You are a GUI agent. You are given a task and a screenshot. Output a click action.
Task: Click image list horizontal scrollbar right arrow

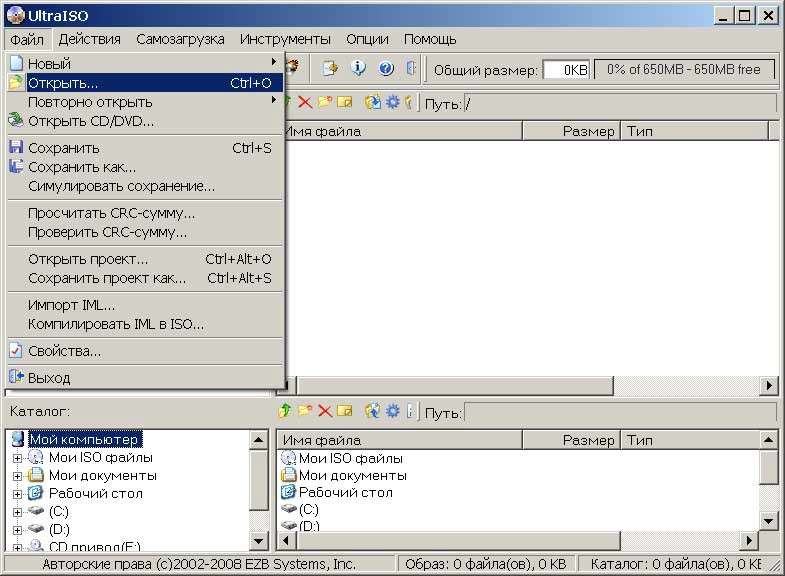[x=768, y=385]
